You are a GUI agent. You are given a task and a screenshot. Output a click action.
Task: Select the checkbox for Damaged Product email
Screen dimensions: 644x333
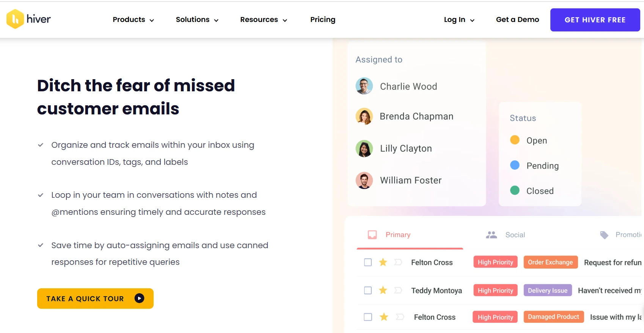coord(368,317)
